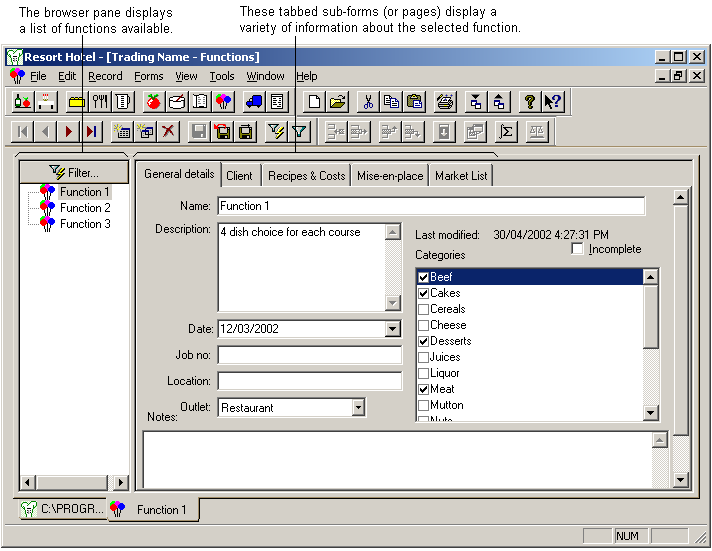Open the Window menu
This screenshot has height=551, width=712.
point(266,76)
